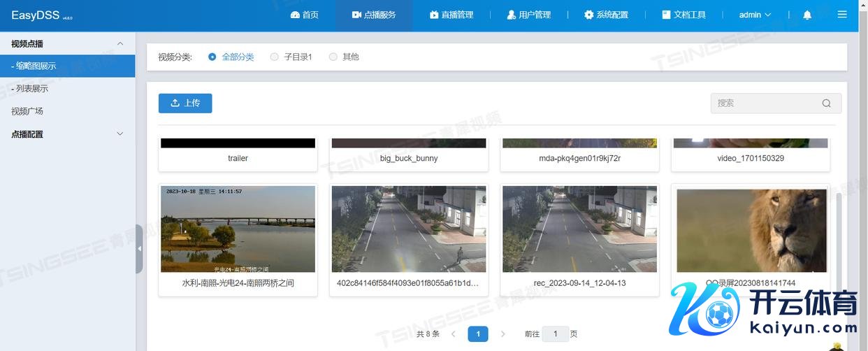Go to previous page arrow
This screenshot has width=868, height=351.
(453, 334)
